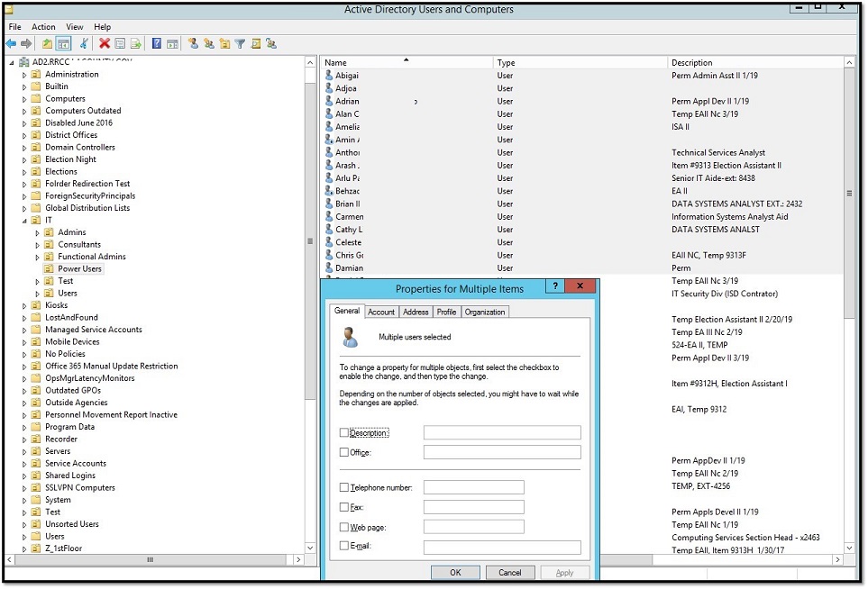Click the user icon beside Carmen

[x=329, y=216]
